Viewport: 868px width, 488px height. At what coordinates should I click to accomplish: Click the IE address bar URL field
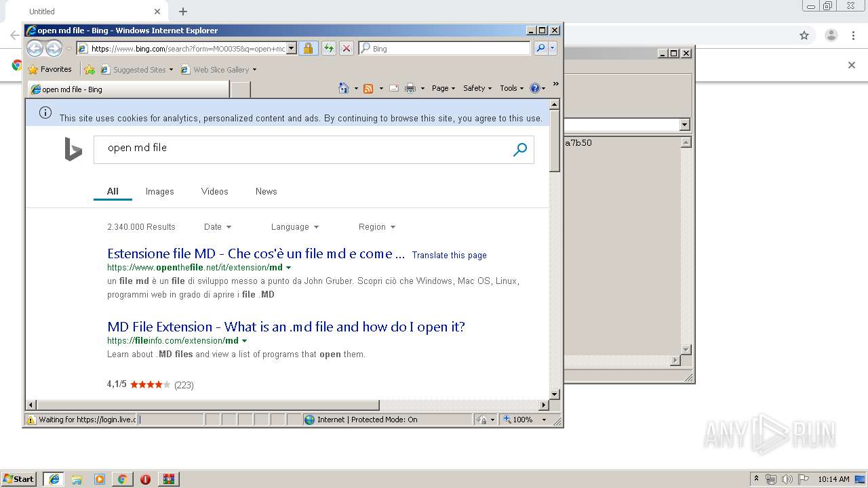pos(182,48)
